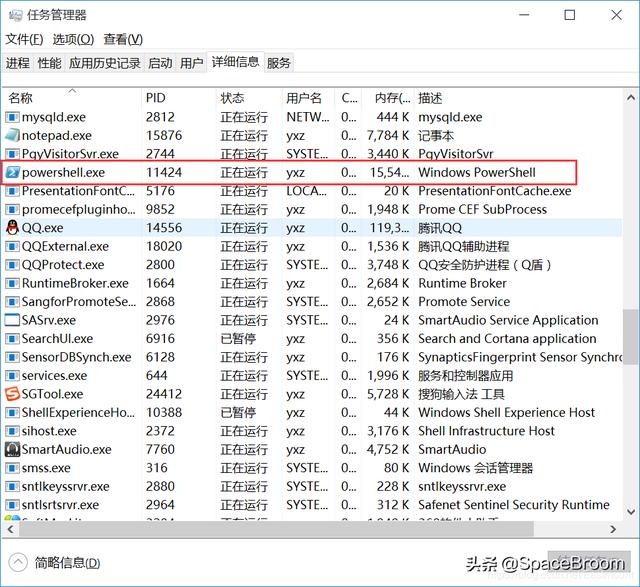This screenshot has width=640, height=587.
Task: Click the smss.exe process icon
Action: point(12,468)
